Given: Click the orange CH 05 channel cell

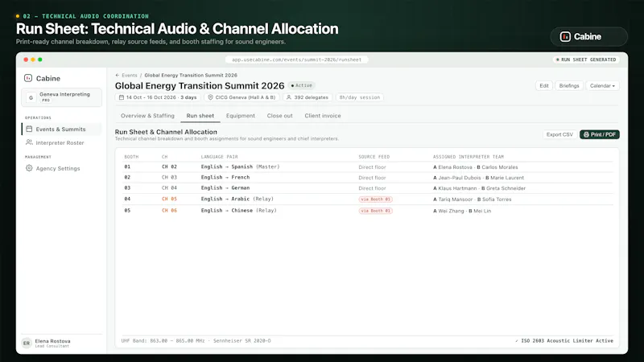Looking at the screenshot, I should click(x=169, y=199).
